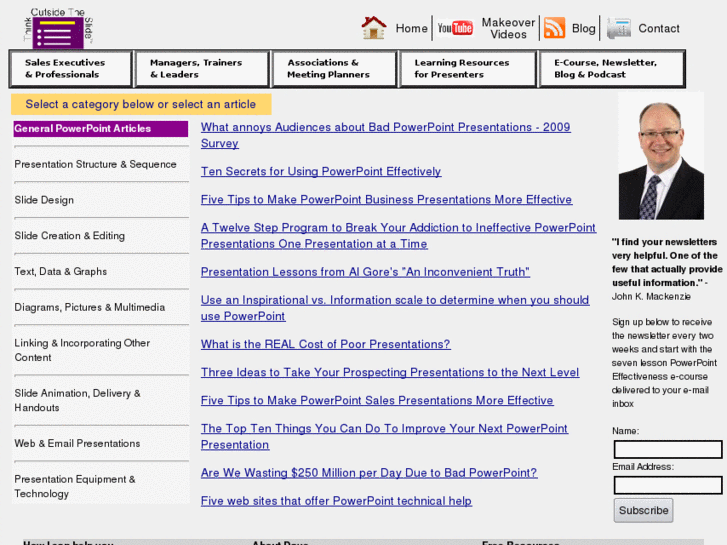Open Sales Executives & Professionals menu
Screen dimensions: 727x545
click(71, 69)
